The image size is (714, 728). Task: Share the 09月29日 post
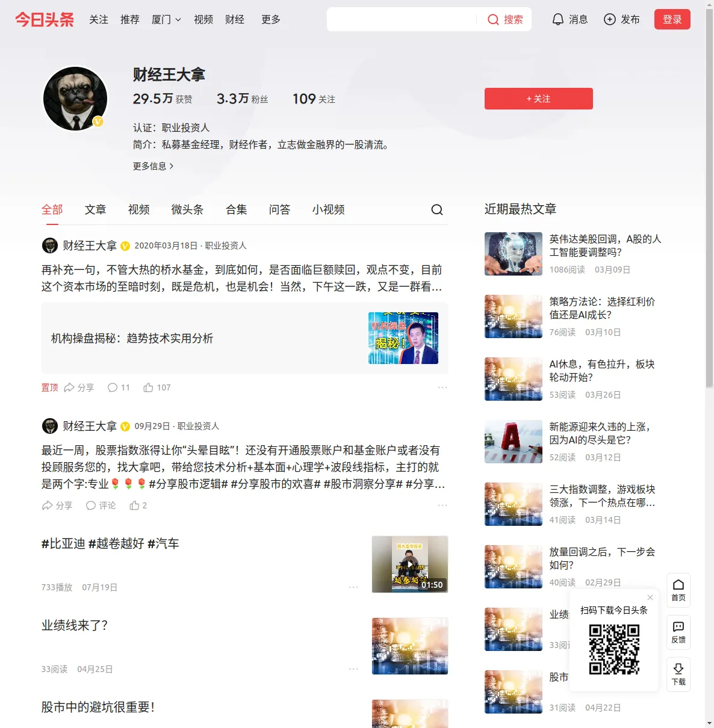57,505
